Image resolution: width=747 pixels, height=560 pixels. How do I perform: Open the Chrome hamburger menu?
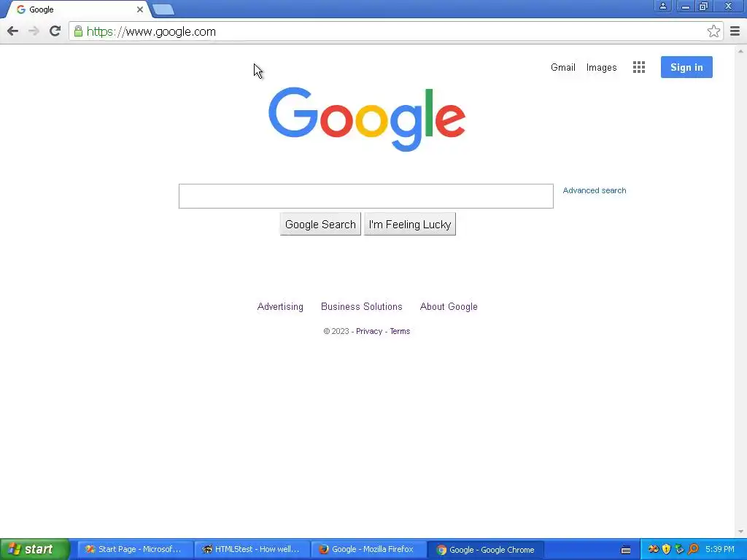pos(735,31)
